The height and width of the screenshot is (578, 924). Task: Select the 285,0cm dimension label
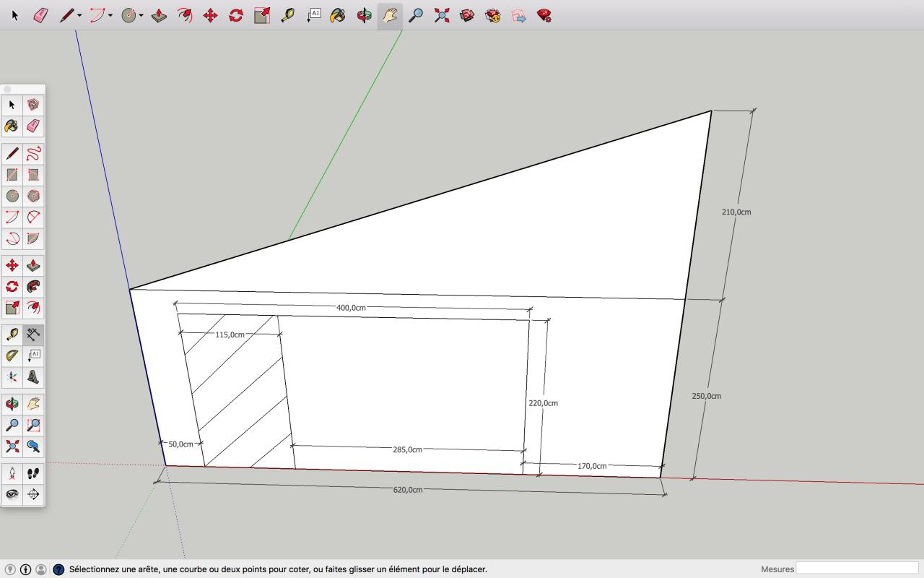(x=407, y=449)
